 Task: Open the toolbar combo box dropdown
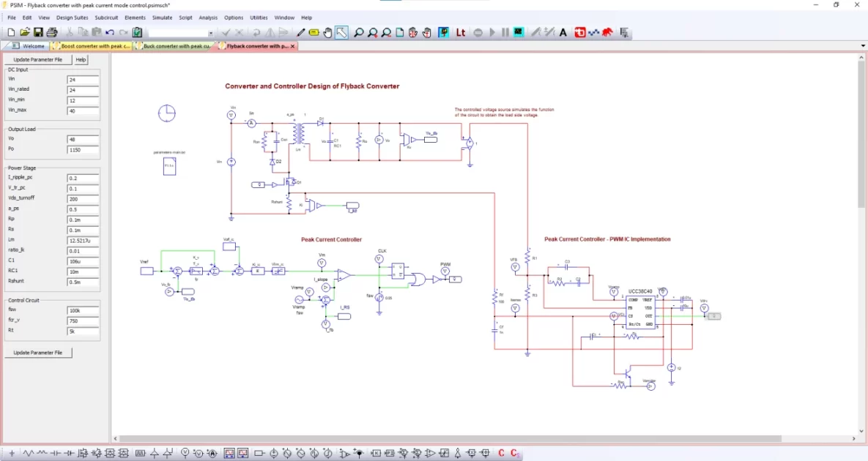coord(211,33)
